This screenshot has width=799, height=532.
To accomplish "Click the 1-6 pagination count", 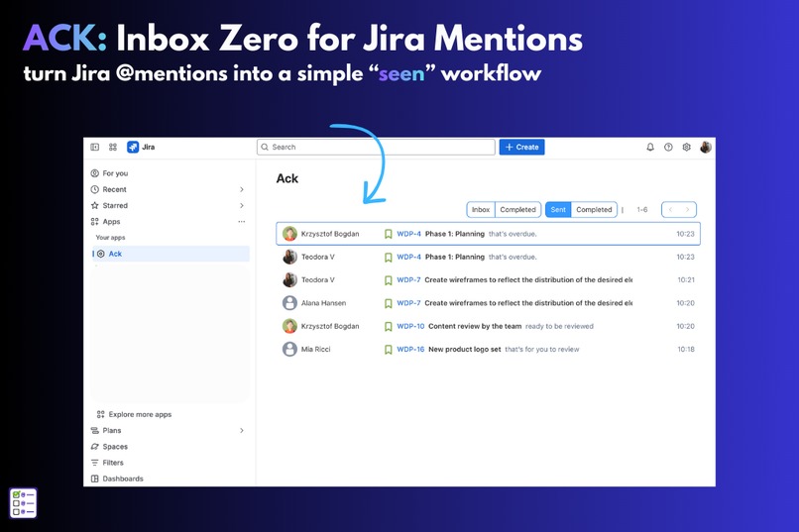I will pyautogui.click(x=642, y=210).
